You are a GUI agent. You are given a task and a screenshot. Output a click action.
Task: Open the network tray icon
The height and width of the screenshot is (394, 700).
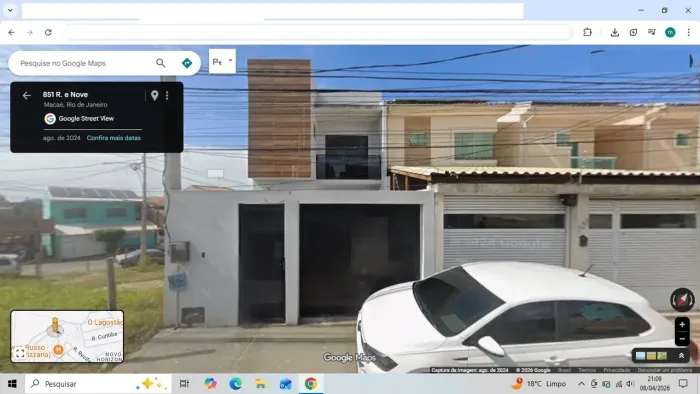618,384
